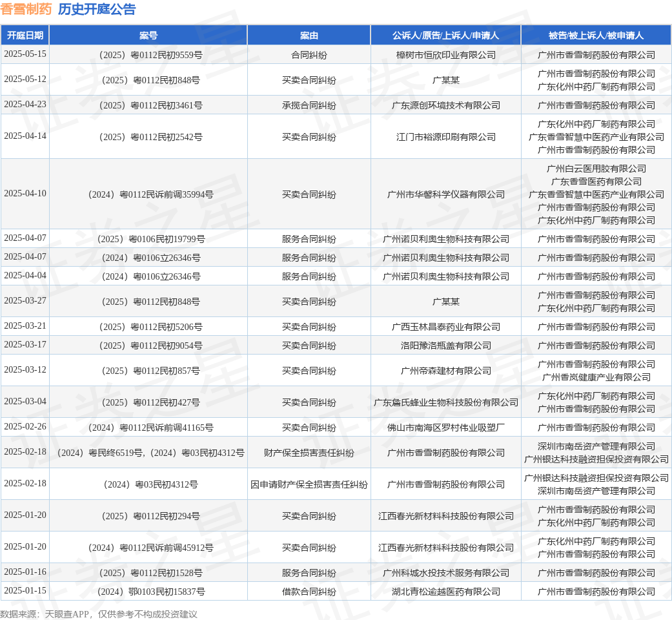Click plaintiff 广州科城水投技术服务有限公司
Viewport: 672px width, 620px height.
click(445, 573)
